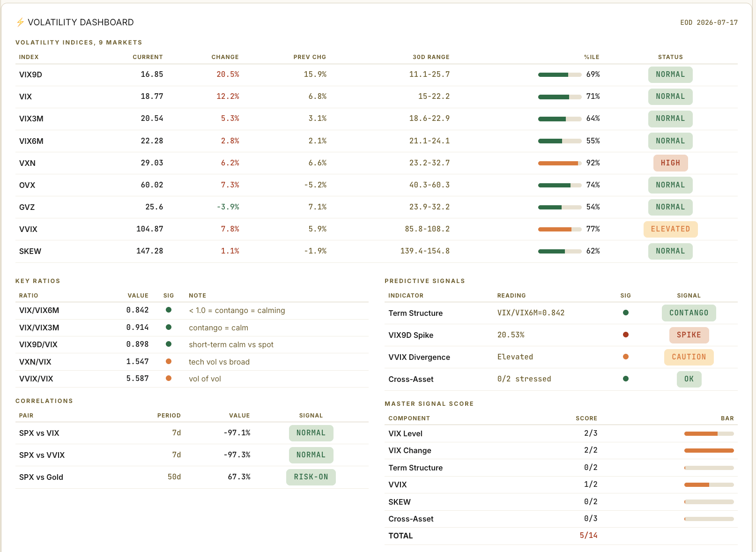
Task: Click the HIGH status badge for VXN
Action: 670,163
